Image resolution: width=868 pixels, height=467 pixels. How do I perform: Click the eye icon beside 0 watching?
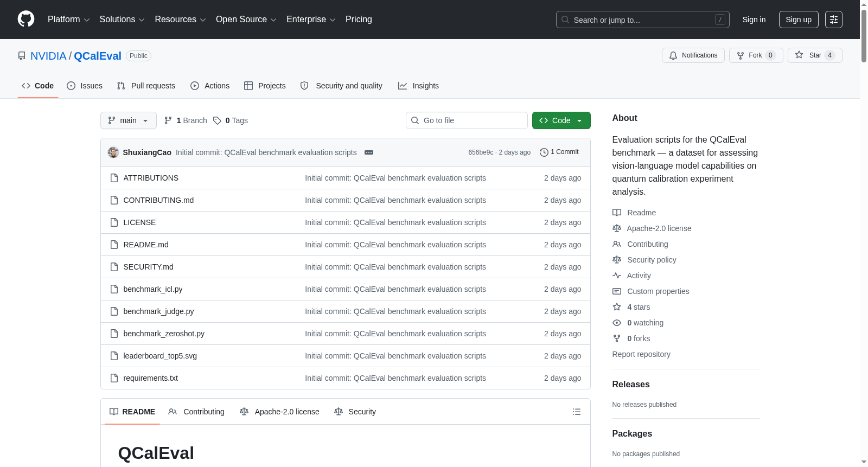click(617, 323)
